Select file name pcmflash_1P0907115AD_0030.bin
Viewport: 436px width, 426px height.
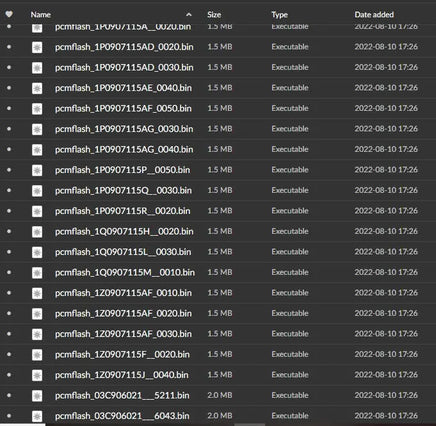point(124,68)
